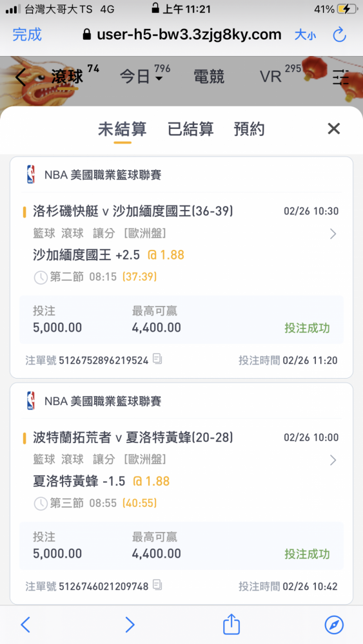Tap the NBA logo of first bet
This screenshot has width=363, height=644.
(31, 175)
